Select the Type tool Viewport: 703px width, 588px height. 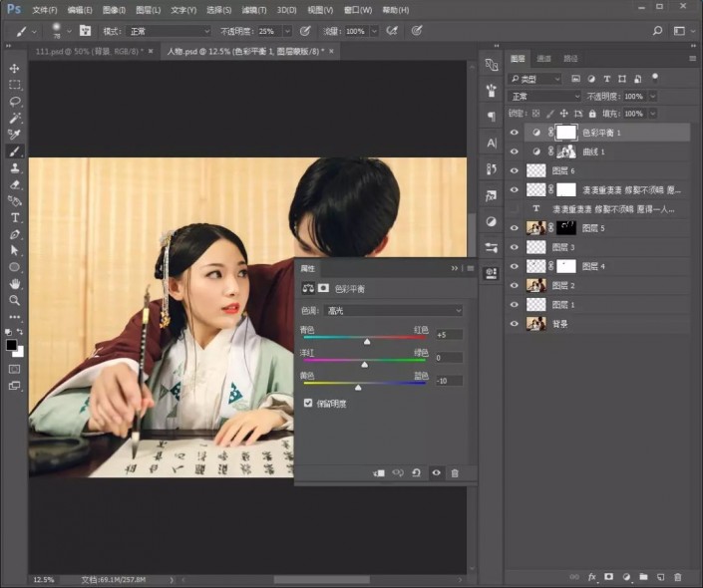[x=14, y=218]
